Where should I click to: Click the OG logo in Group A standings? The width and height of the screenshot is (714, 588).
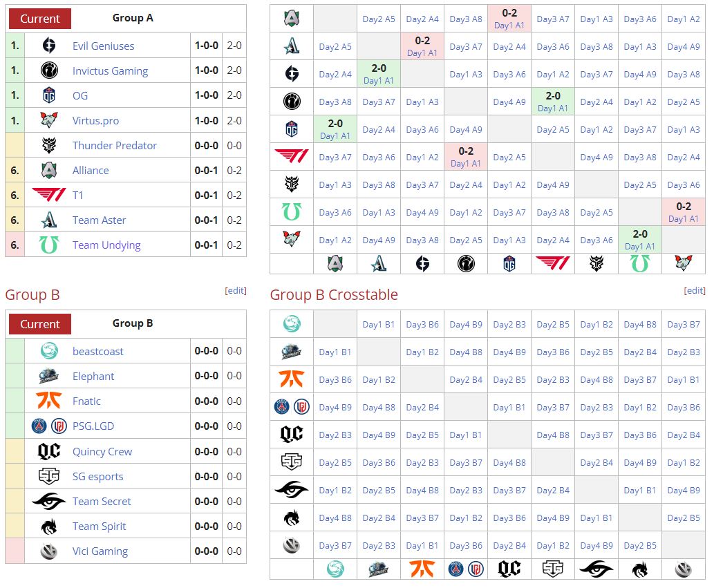coord(48,96)
